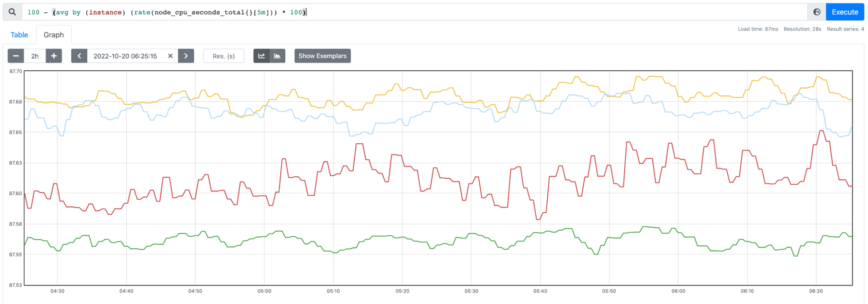Viewport: 868px width, 304px height.
Task: Click the 06:10 x-axis label
Action: [747, 291]
